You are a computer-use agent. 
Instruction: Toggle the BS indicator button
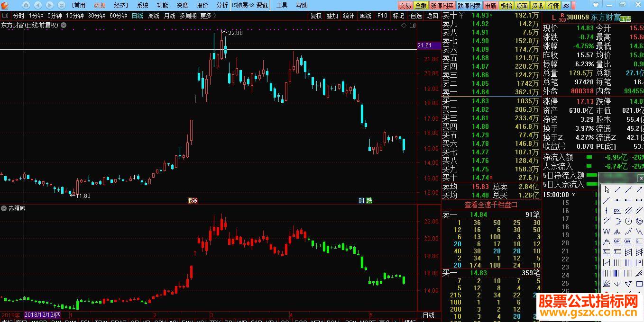tap(566, 6)
